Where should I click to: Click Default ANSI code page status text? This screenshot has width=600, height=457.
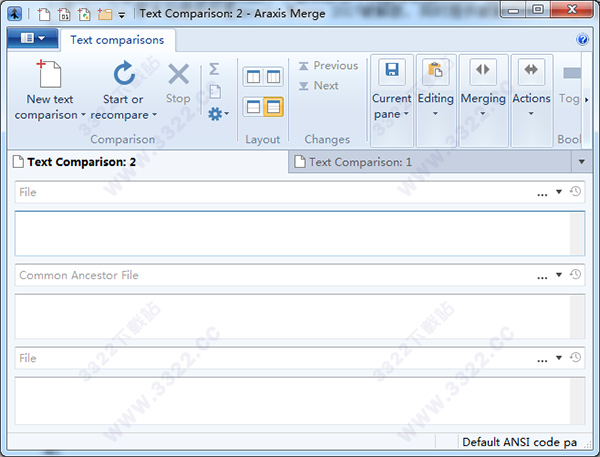click(520, 442)
